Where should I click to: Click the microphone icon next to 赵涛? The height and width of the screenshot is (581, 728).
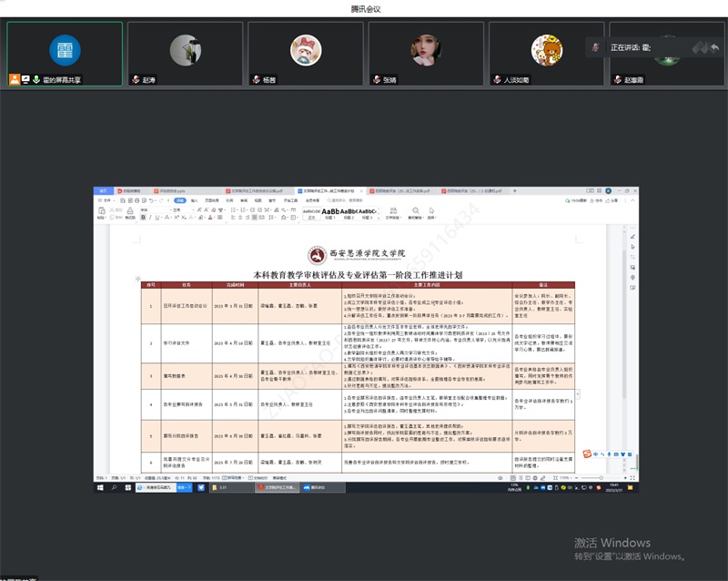[135, 79]
